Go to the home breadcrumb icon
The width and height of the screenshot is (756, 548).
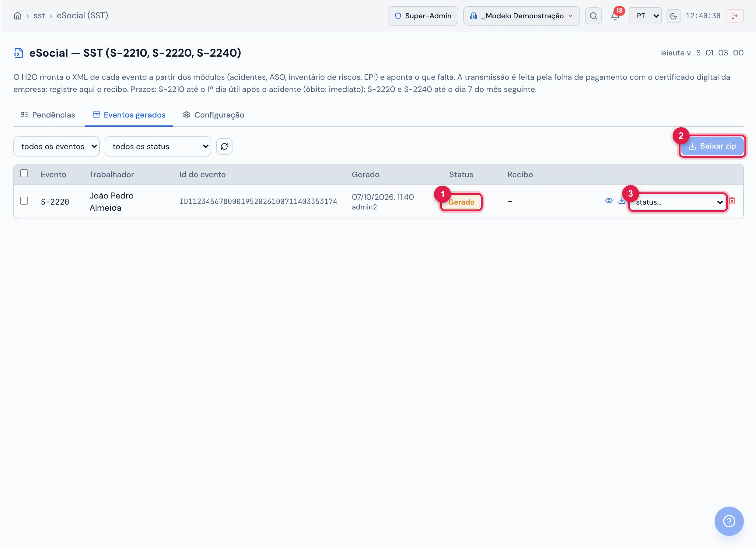click(x=18, y=16)
